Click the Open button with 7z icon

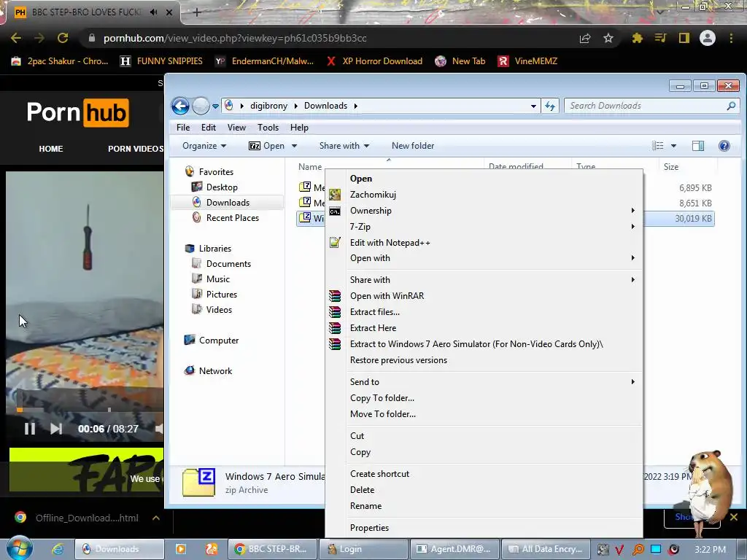click(x=267, y=146)
